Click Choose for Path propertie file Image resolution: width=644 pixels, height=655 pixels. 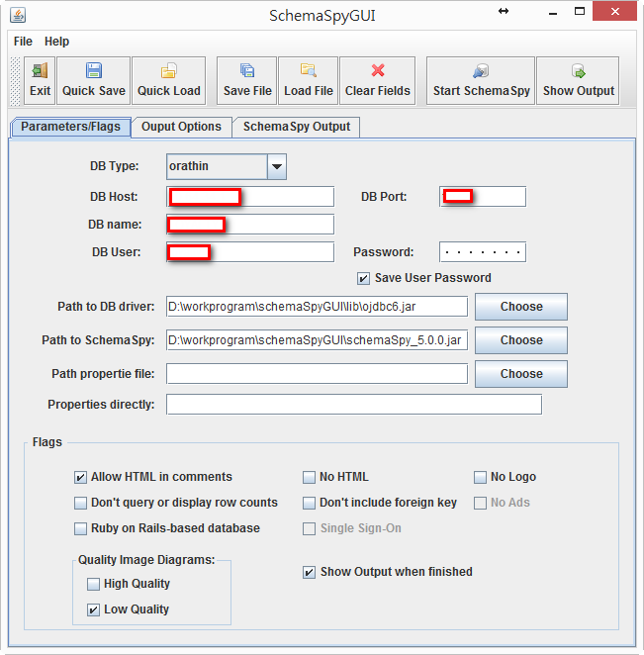(x=521, y=374)
